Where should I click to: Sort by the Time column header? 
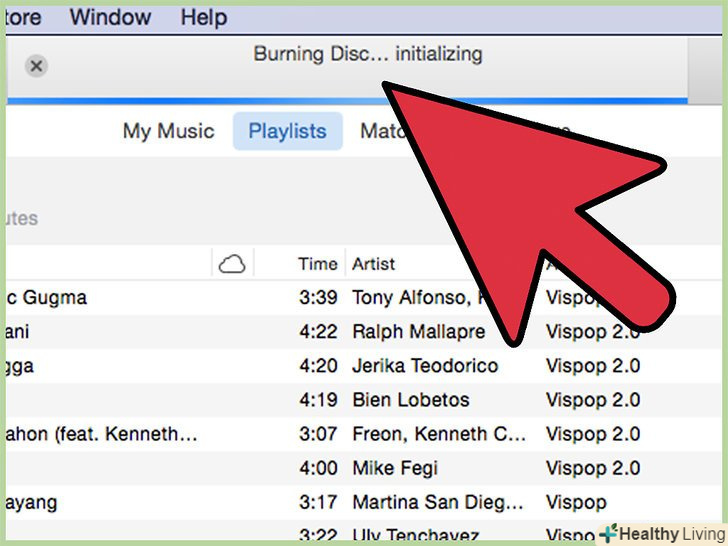(x=318, y=264)
